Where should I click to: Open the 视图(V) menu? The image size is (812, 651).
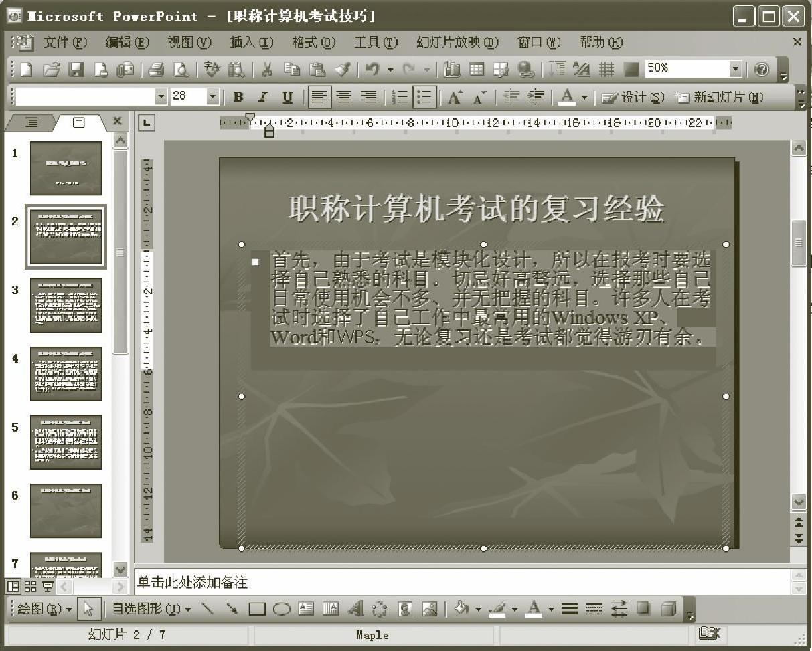pos(189,42)
